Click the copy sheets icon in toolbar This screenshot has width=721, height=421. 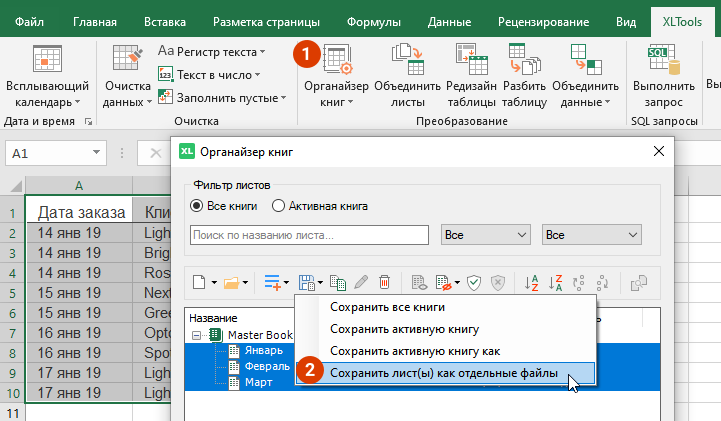(x=336, y=284)
